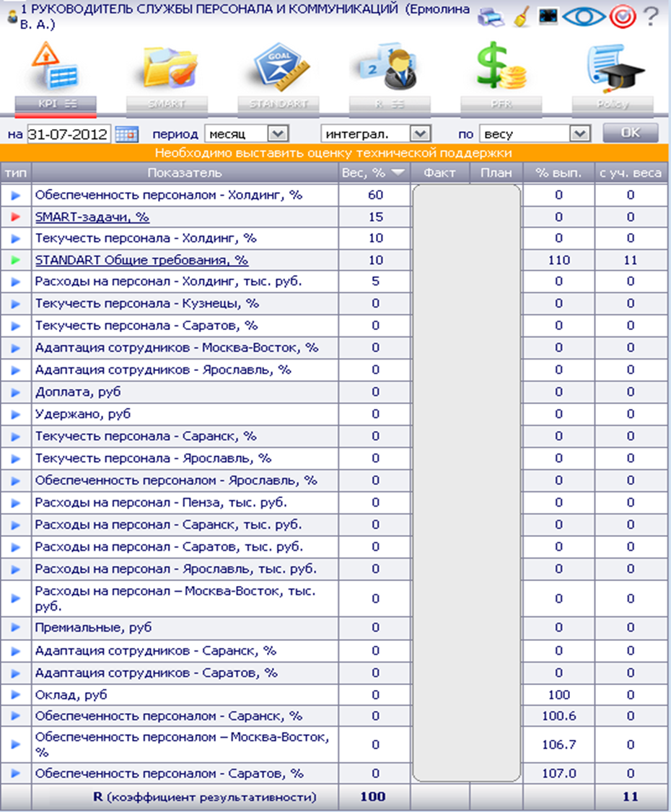This screenshot has height=812, width=671.
Task: Click the date field 31-07-2012
Action: tap(69, 135)
